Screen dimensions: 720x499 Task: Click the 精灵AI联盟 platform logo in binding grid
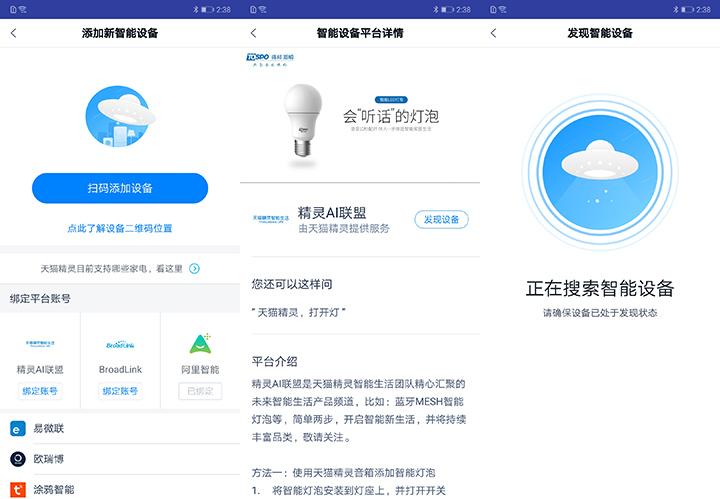(x=40, y=343)
